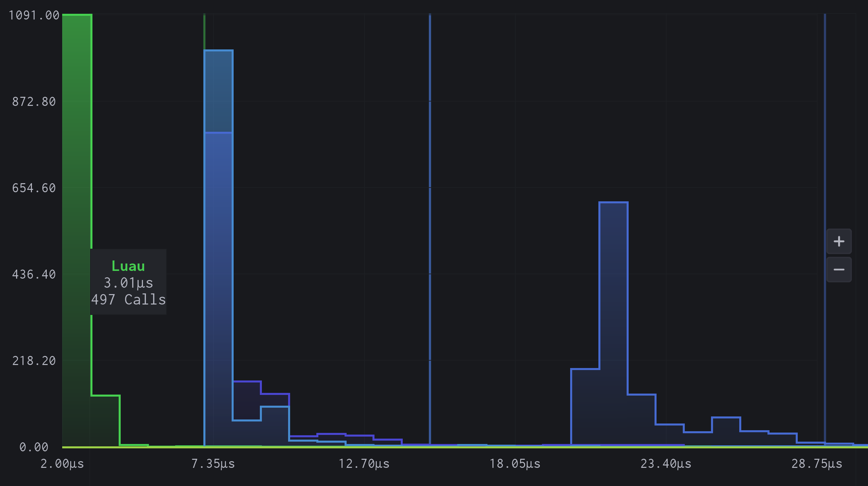Click the 872.80 y-axis label
The image size is (868, 486).
click(34, 102)
